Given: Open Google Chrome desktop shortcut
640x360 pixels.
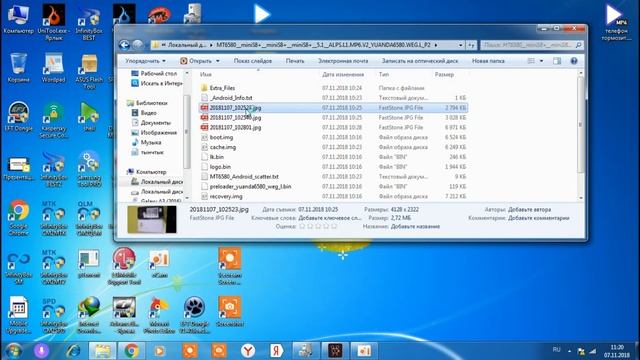Looking at the screenshot, I should point(18,218).
